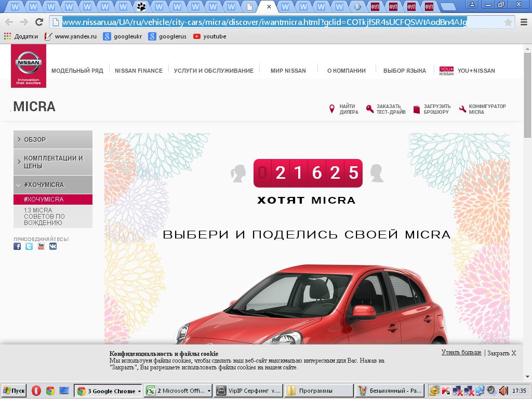This screenshot has width=532, height=399.
Task: Click the brochure icon for Загрузить брошюру
Action: (417, 109)
